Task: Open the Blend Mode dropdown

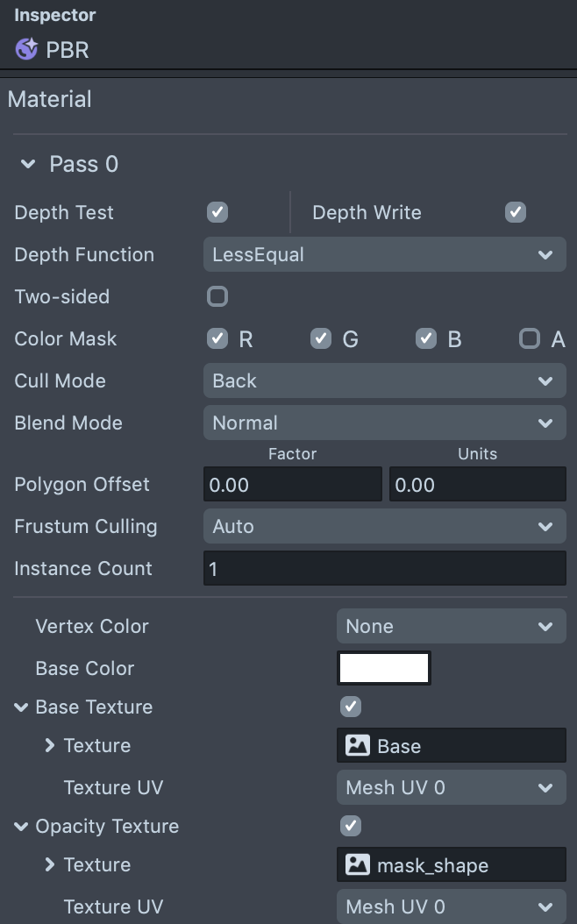Action: (x=384, y=423)
